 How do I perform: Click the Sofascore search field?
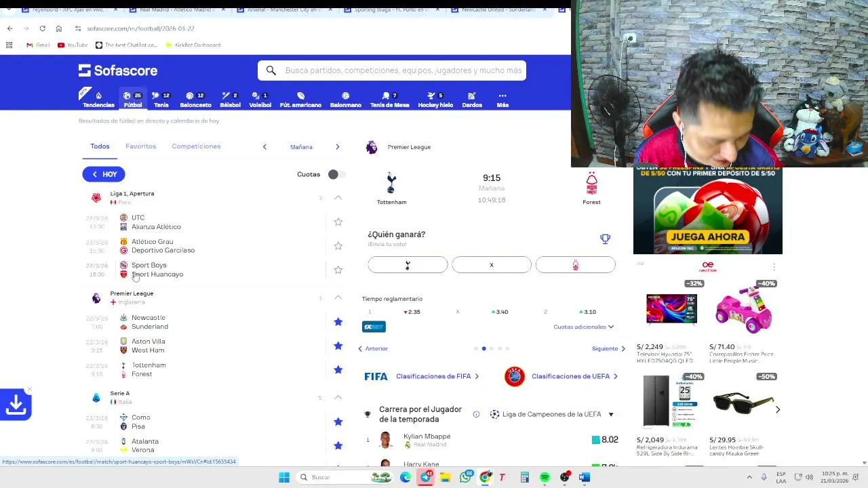point(392,70)
